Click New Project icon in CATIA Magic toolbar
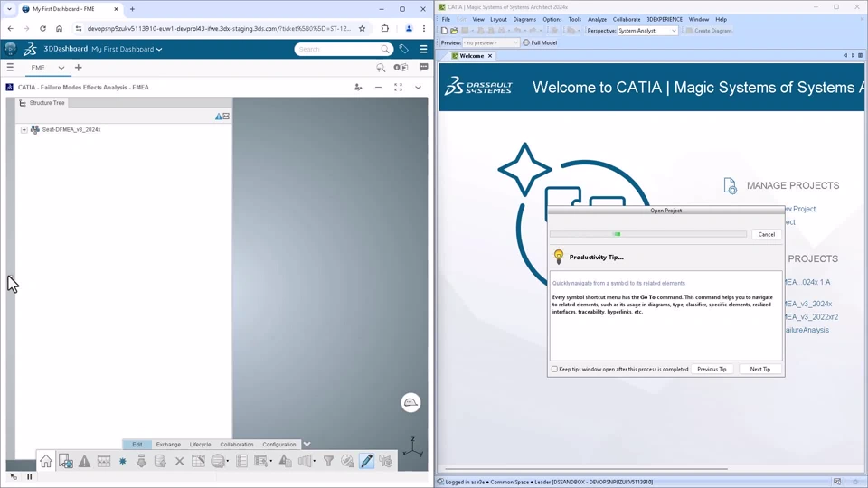The height and width of the screenshot is (488, 868). click(x=444, y=31)
